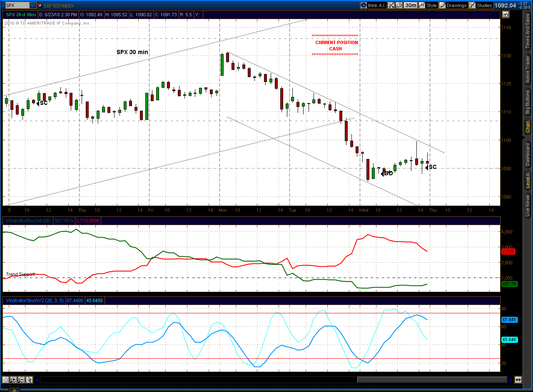Click the colored linking squares icon

39,5
